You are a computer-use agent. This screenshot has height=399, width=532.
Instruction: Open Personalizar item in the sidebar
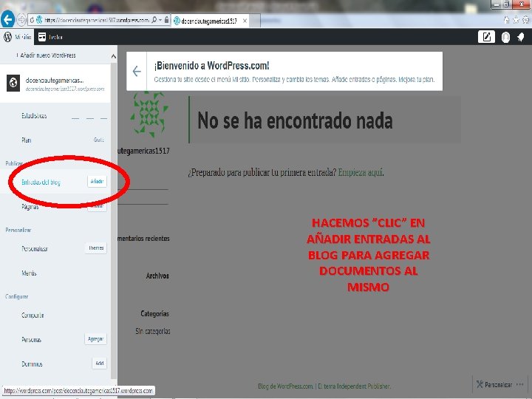tap(35, 249)
